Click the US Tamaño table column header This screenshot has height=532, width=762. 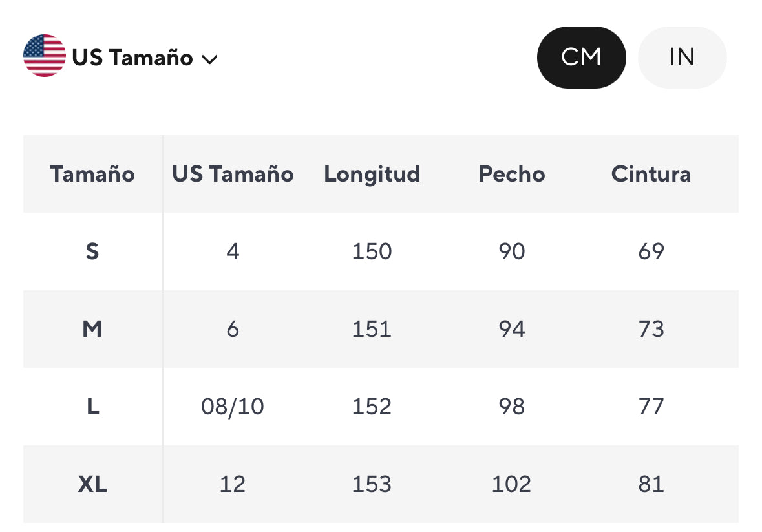[233, 174]
